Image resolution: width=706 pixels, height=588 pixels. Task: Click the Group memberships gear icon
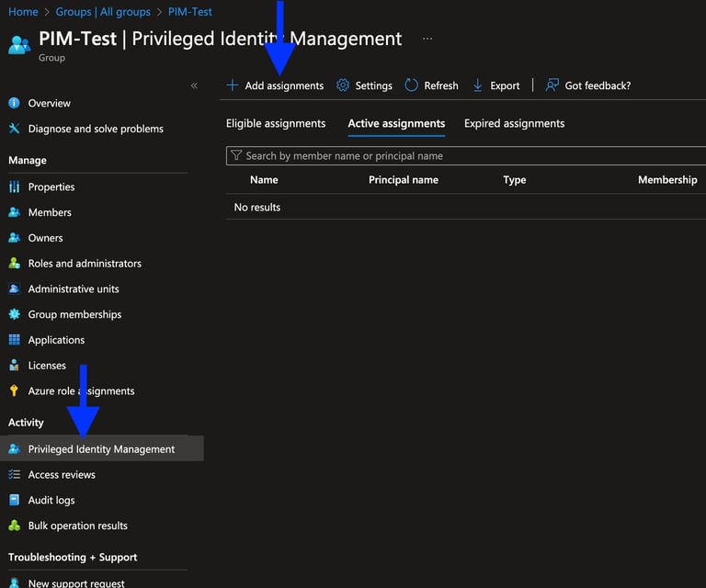[x=15, y=314]
